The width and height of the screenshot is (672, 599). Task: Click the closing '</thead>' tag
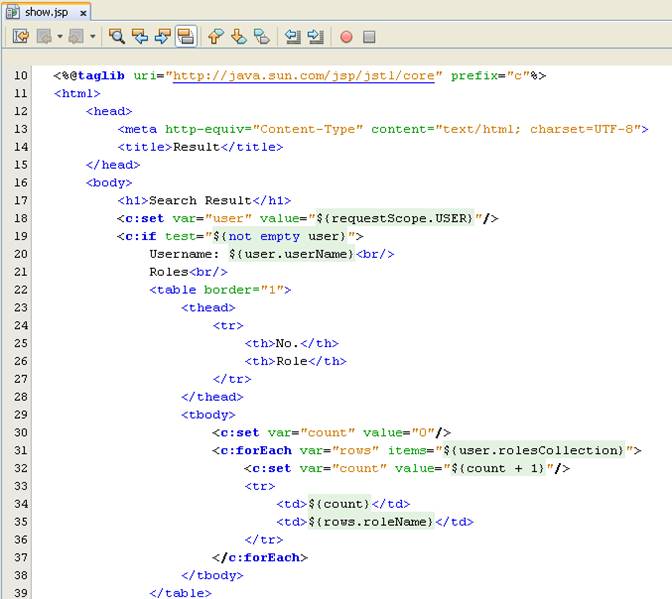click(x=212, y=397)
